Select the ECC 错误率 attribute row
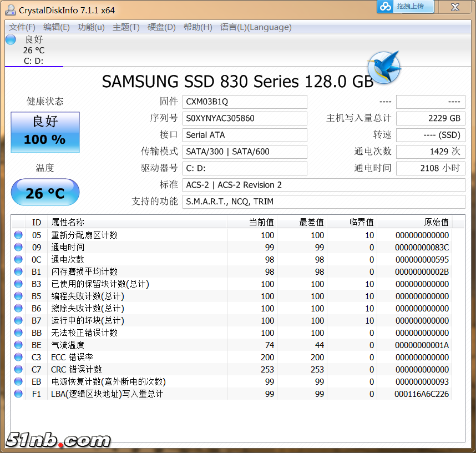The width and height of the screenshot is (476, 453). click(x=232, y=357)
